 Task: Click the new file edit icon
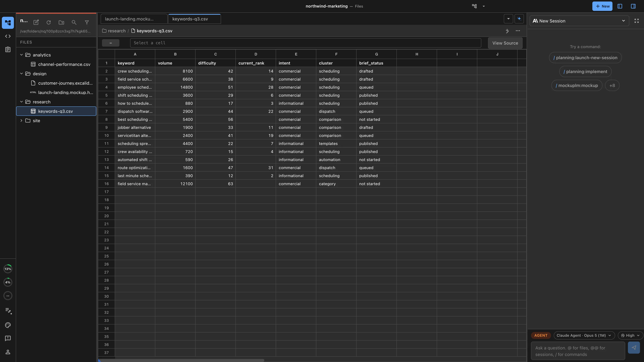click(36, 22)
